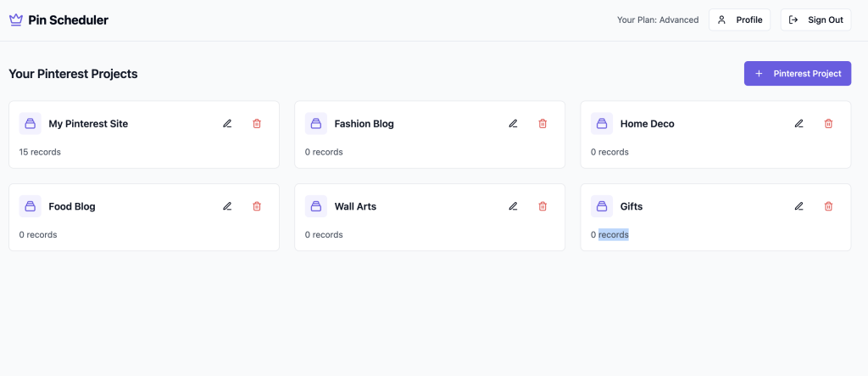The width and height of the screenshot is (868, 376).
Task: Click the Food Blog 0 records text
Action: pos(38,234)
